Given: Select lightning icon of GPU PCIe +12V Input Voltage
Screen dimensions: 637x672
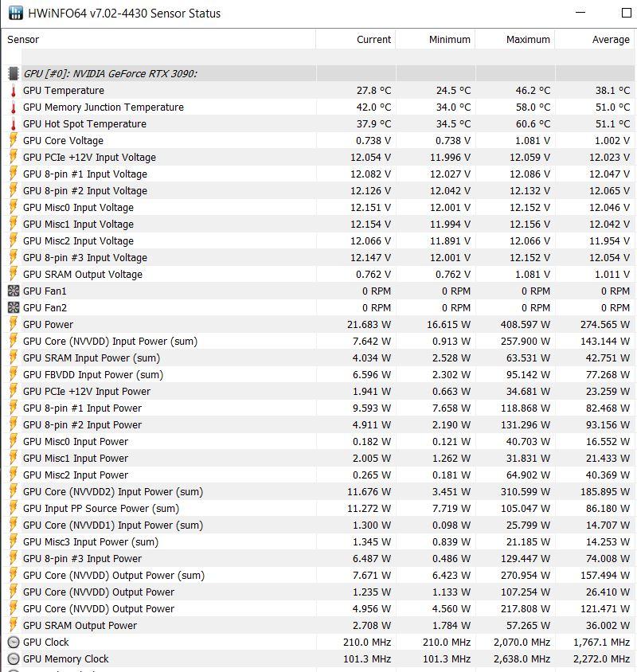Looking at the screenshot, I should tap(14, 158).
